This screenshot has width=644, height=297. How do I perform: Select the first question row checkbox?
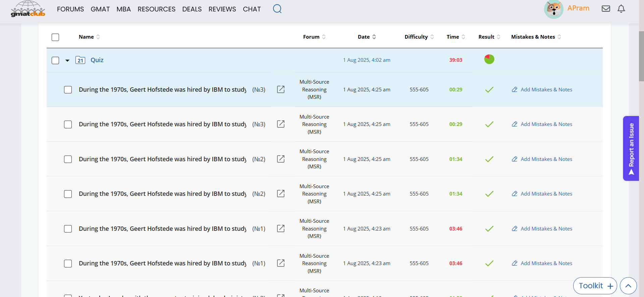click(x=68, y=90)
